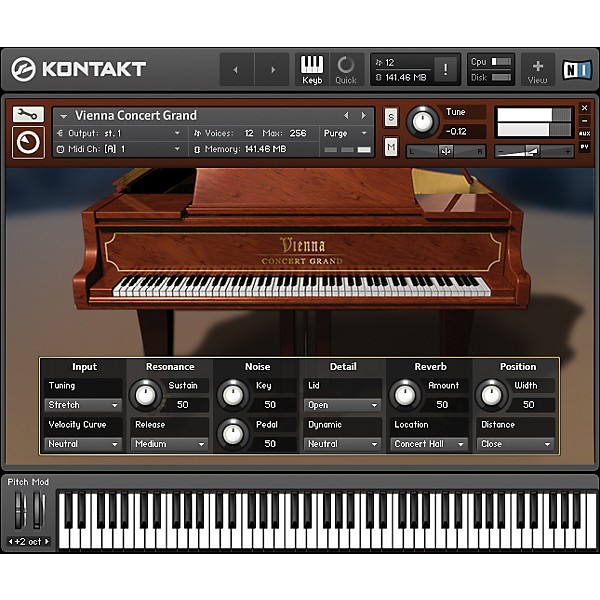Open instrument edit mode wrench icon
This screenshot has width=600, height=600.
[x=28, y=114]
